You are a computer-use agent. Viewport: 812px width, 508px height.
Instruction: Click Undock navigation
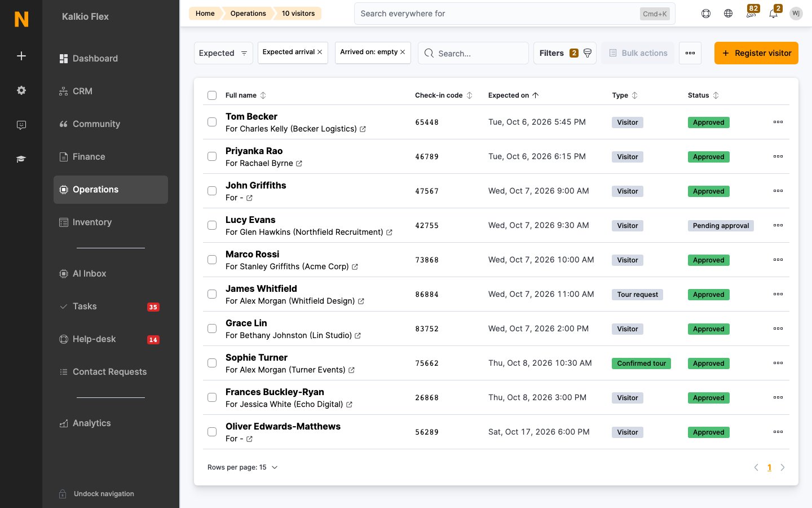click(x=97, y=494)
